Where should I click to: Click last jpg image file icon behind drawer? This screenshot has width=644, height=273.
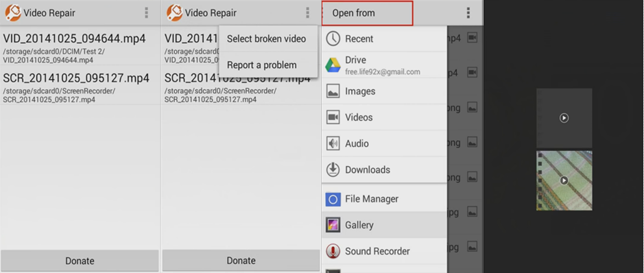tap(473, 247)
